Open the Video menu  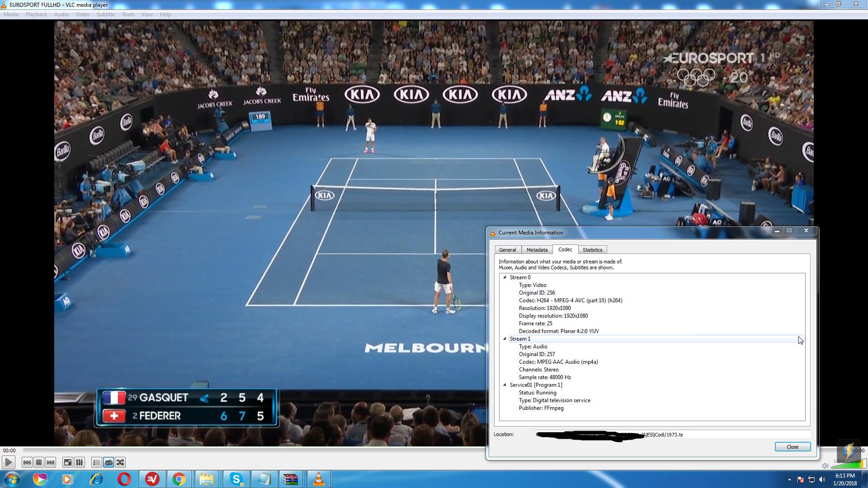click(x=82, y=14)
